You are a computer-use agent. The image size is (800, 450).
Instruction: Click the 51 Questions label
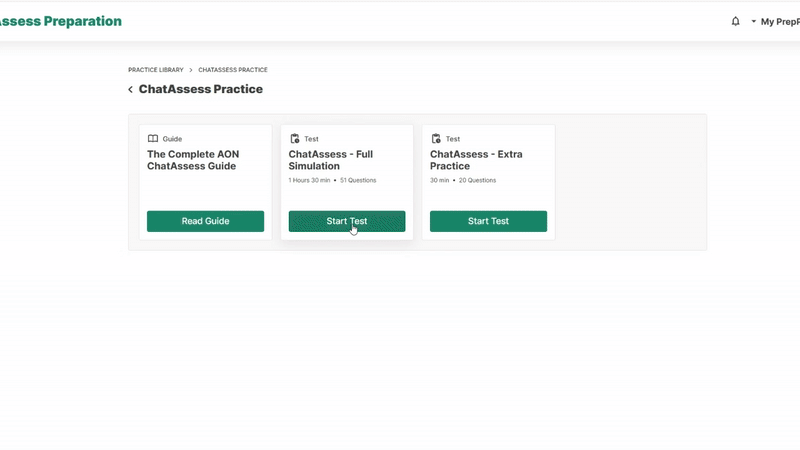tap(358, 181)
